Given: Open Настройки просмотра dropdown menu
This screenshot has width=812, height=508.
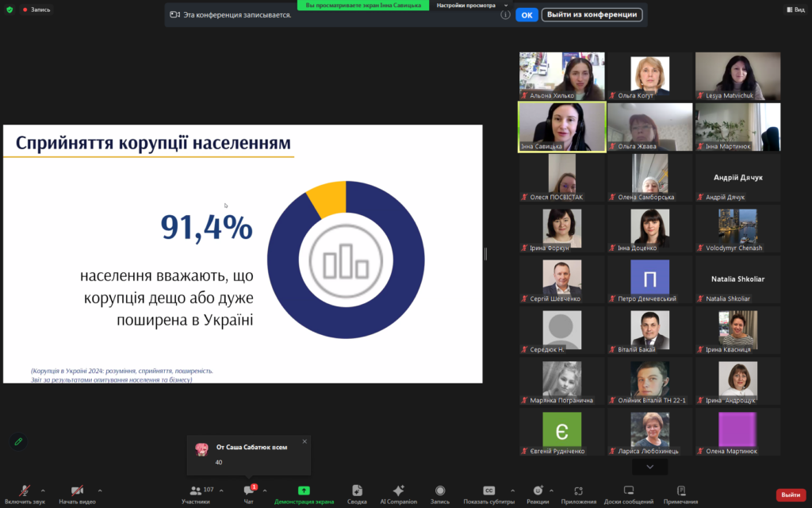Looking at the screenshot, I should (471, 5).
